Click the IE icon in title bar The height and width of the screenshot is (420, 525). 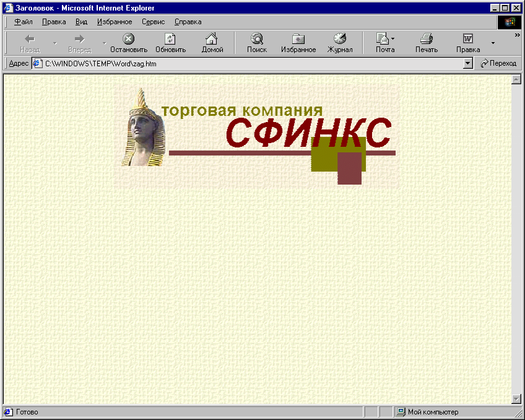[x=8, y=7]
